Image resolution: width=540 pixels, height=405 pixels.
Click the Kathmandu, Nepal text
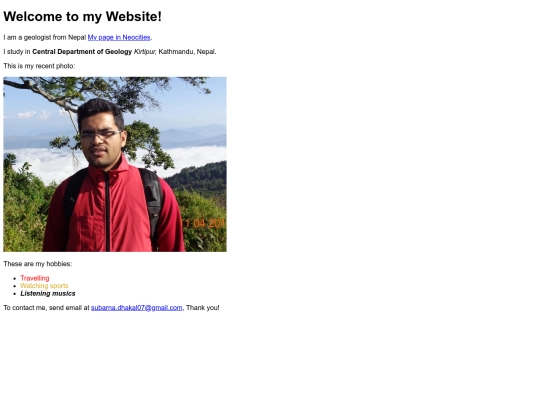tap(187, 52)
